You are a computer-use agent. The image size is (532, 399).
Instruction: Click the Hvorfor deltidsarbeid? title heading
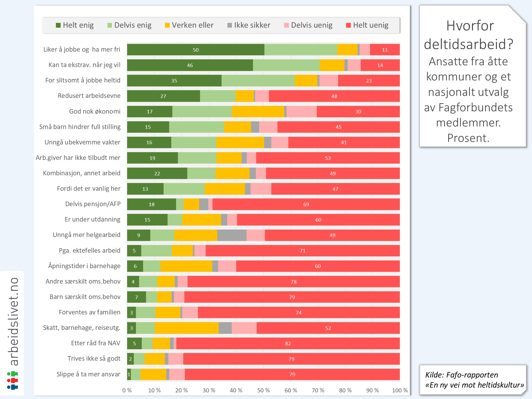coord(469,35)
